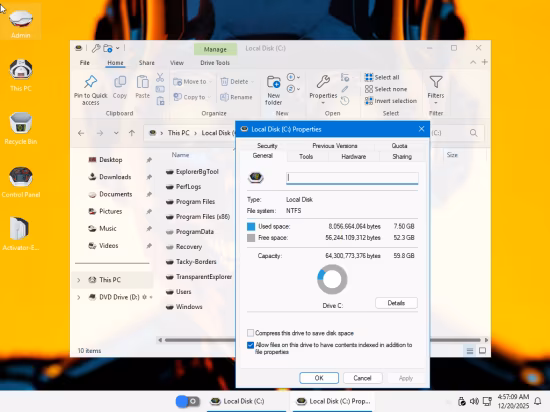Expand the This PC tree node
This screenshot has width=550, height=412.
tap(79, 280)
